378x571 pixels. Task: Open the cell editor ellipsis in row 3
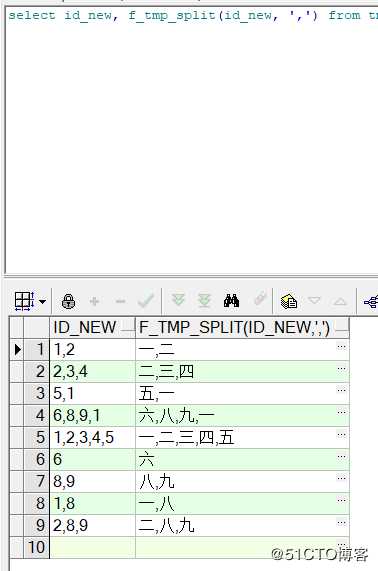click(341, 390)
